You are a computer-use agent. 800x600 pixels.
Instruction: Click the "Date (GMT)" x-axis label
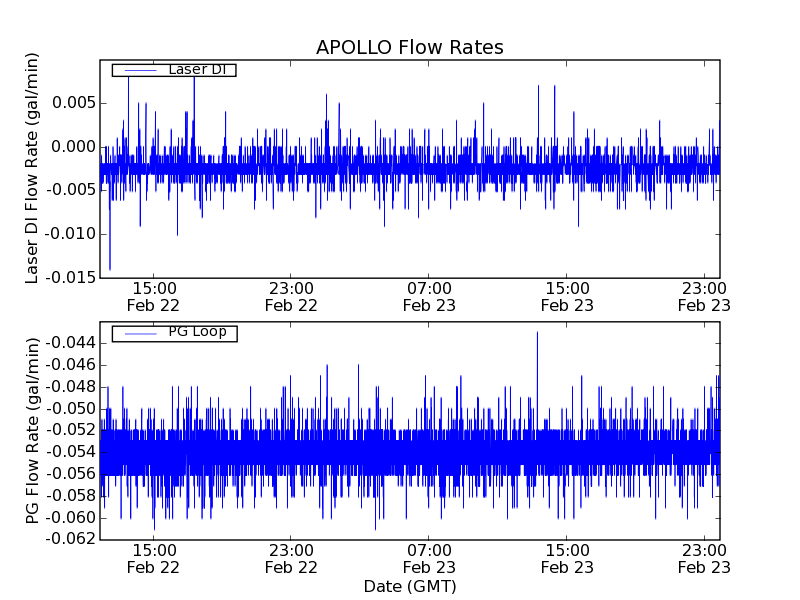click(x=409, y=586)
